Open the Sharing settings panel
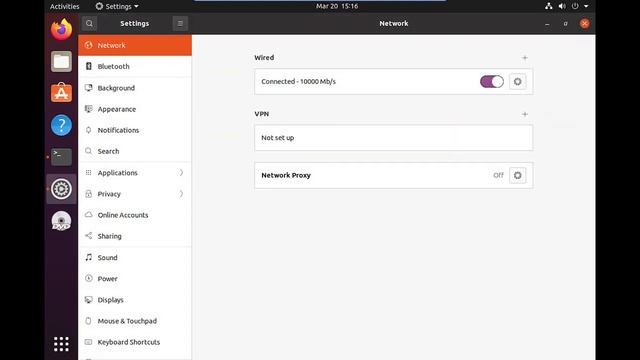640x360 pixels. [135, 236]
